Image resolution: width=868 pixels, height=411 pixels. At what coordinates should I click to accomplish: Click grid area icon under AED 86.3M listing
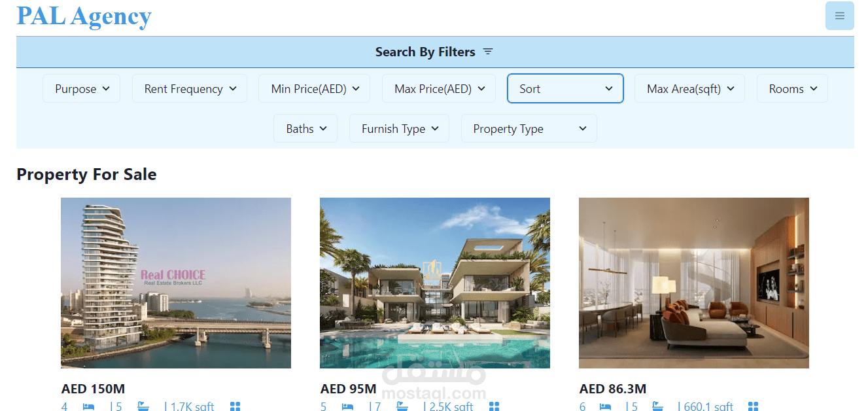pyautogui.click(x=754, y=407)
